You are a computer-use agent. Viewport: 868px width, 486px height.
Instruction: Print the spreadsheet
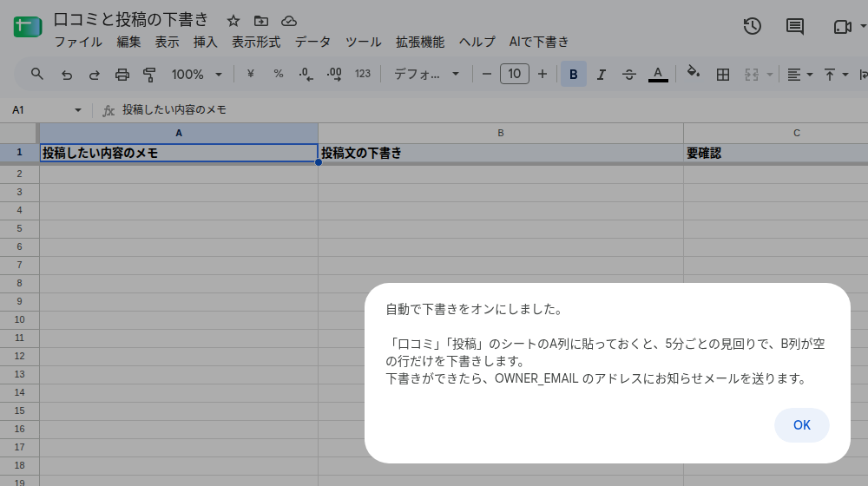click(122, 74)
